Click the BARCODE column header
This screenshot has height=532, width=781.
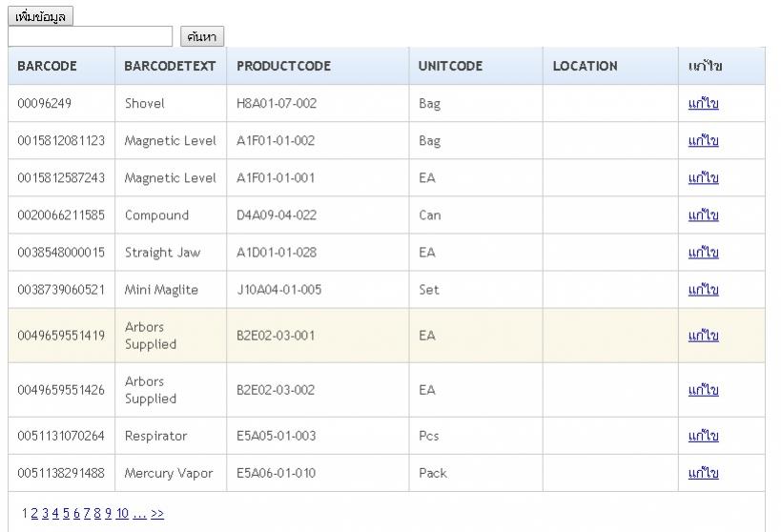[x=47, y=67]
